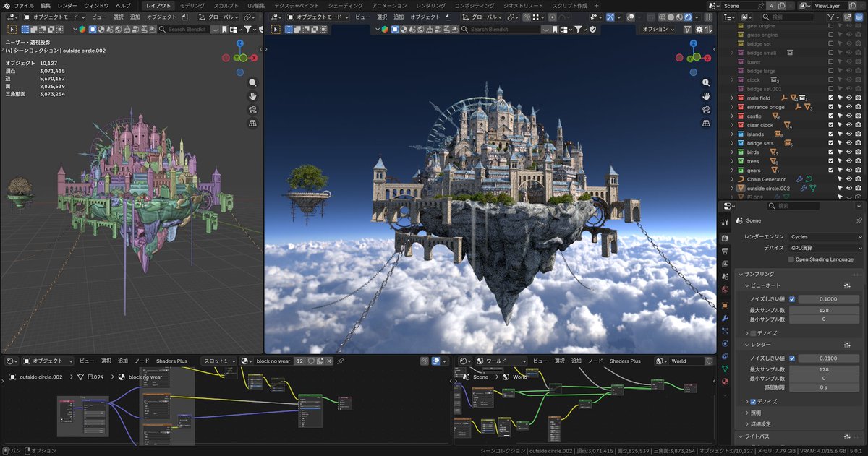Open the Modifiers properties wrench tab
This screenshot has width=868, height=456.
tap(725, 318)
